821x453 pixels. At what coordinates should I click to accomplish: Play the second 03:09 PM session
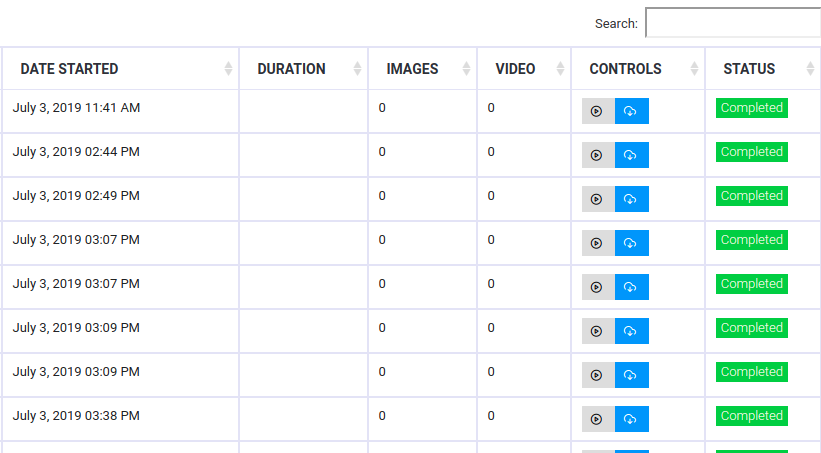coord(598,375)
